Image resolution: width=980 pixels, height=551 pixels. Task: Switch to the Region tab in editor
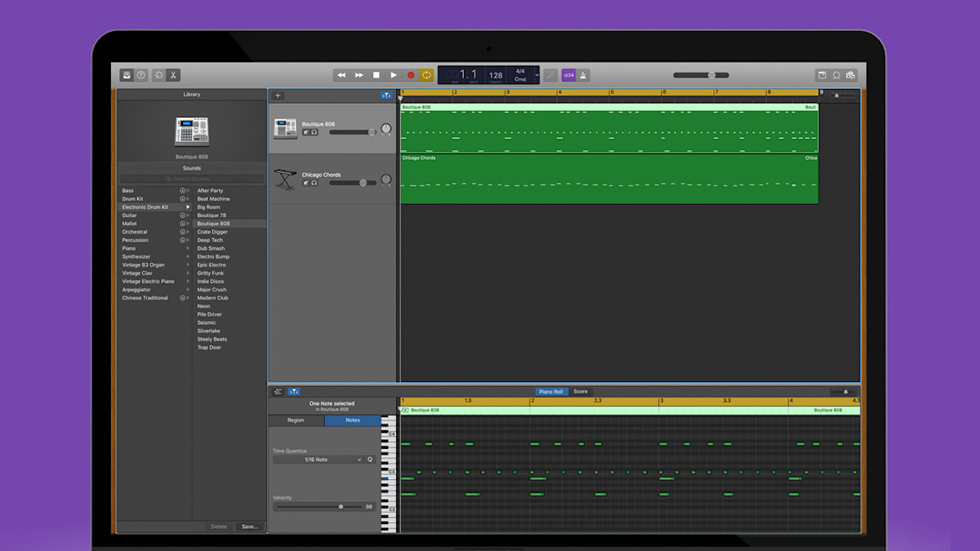pos(296,420)
